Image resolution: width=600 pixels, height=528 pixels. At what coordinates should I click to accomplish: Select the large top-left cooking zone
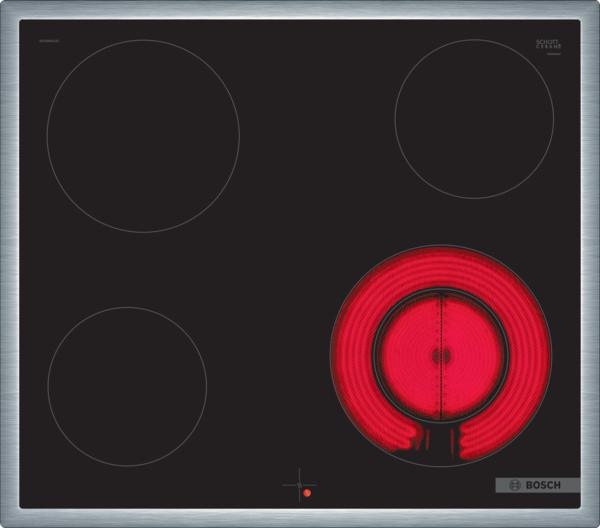(x=143, y=136)
